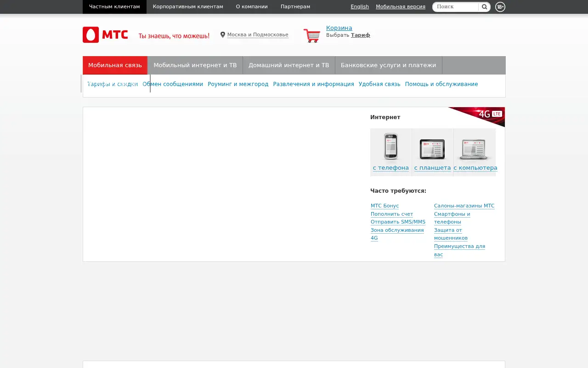Open Удобная связь submenu item
The height and width of the screenshot is (368, 588).
379,84
